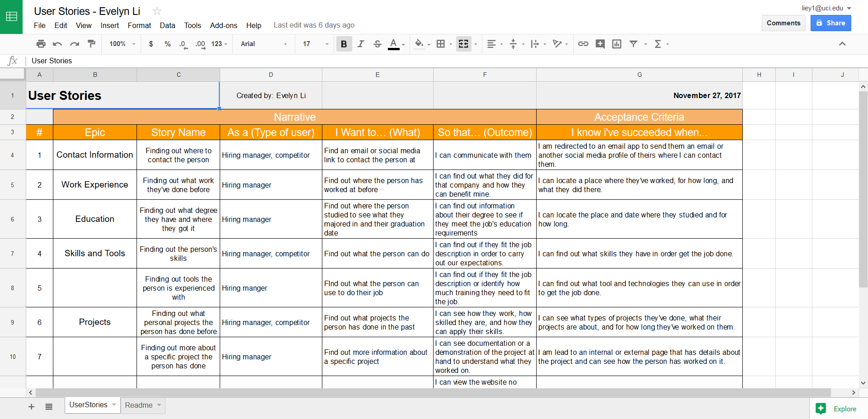The height and width of the screenshot is (419, 868).
Task: Click the Filter funnel icon
Action: pos(634,44)
